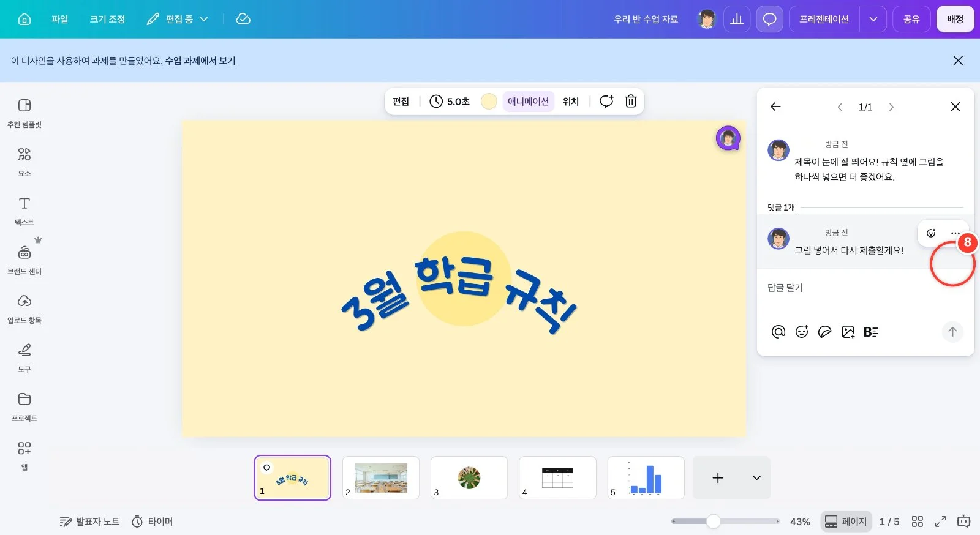Expand the add-page options chevron
This screenshot has width=980, height=535.
pos(756,477)
